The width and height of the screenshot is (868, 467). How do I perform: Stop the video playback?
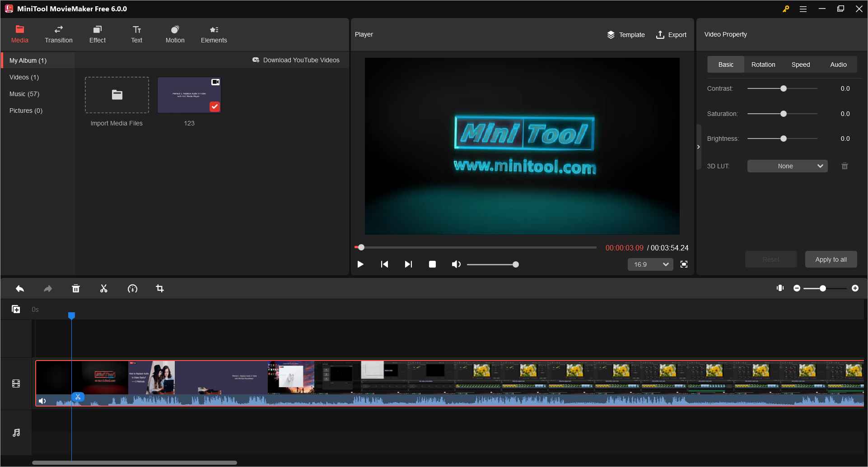[x=432, y=264]
